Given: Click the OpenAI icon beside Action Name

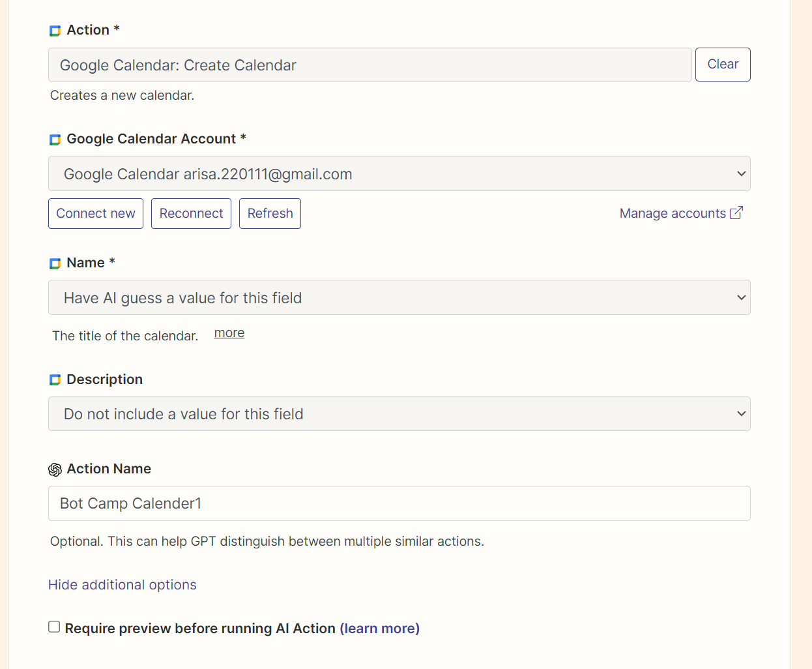Looking at the screenshot, I should pyautogui.click(x=55, y=469).
